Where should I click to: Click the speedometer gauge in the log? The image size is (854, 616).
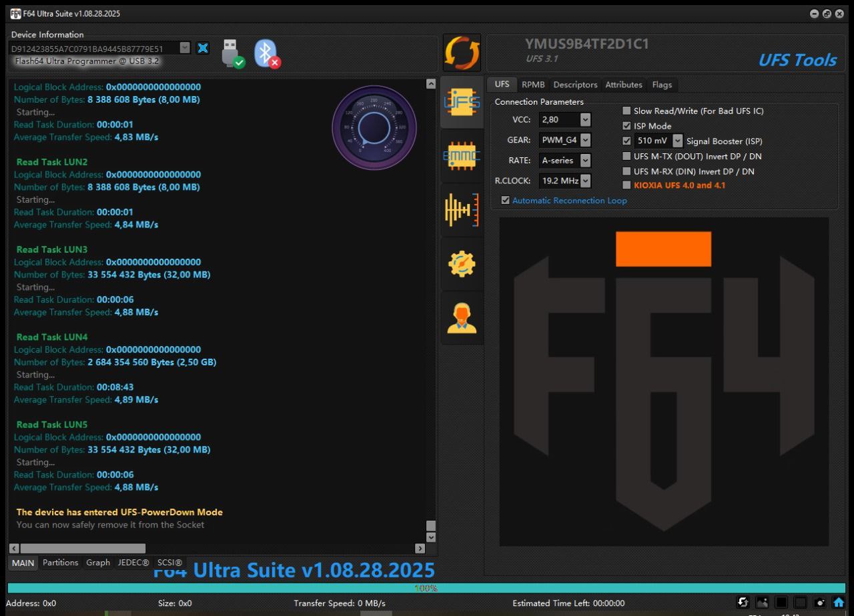tap(374, 127)
